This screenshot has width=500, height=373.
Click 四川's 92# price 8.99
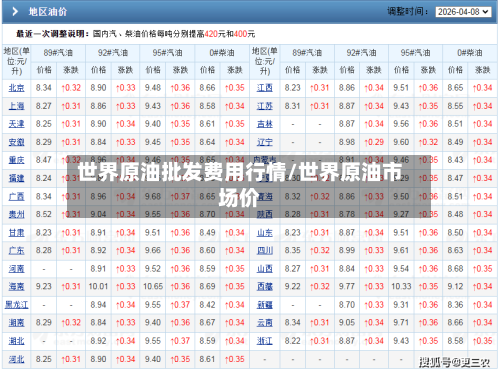click(x=347, y=250)
